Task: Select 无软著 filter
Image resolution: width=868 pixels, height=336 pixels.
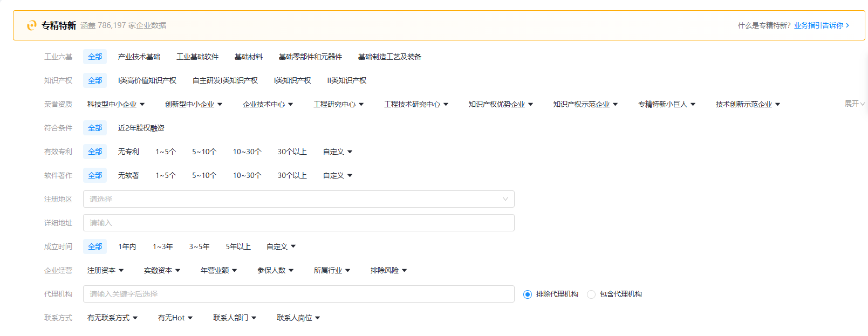Action: pyautogui.click(x=128, y=175)
